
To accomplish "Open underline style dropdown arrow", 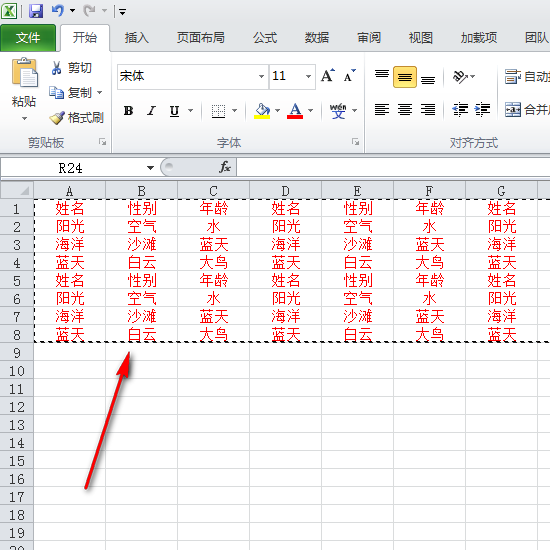I will [x=190, y=110].
